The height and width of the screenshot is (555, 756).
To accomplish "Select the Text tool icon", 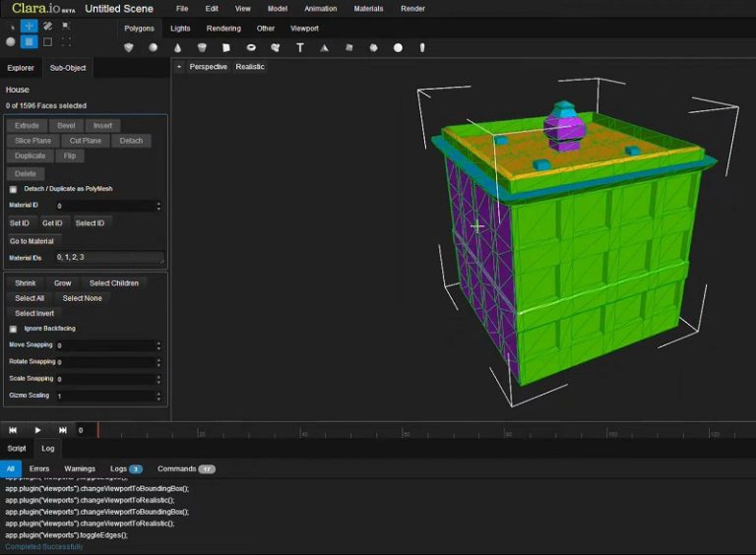I will pos(299,47).
